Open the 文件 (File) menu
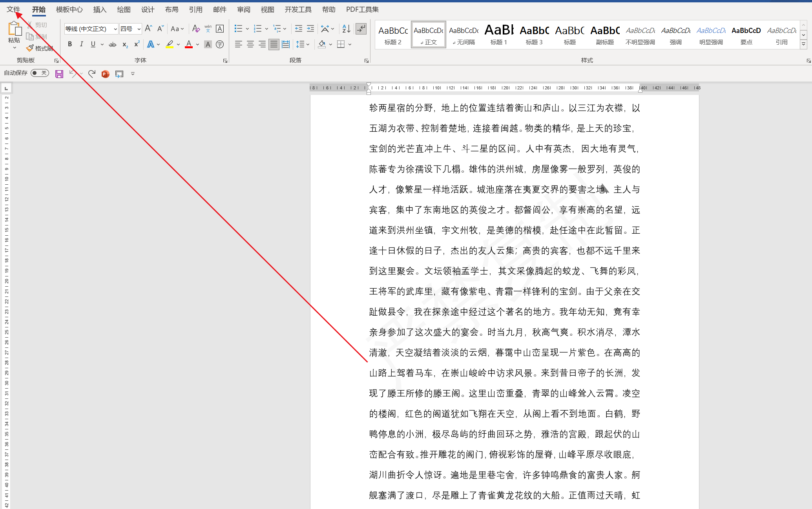 click(13, 9)
